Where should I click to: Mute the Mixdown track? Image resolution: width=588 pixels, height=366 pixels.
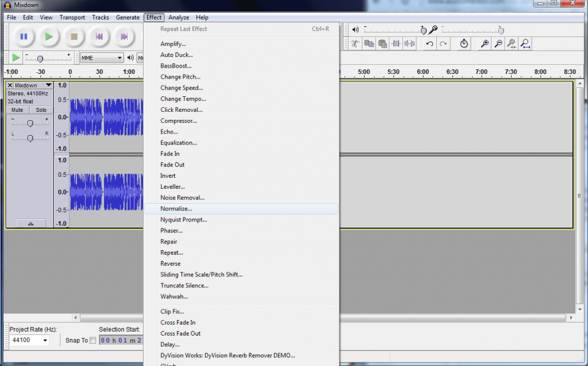tap(17, 110)
